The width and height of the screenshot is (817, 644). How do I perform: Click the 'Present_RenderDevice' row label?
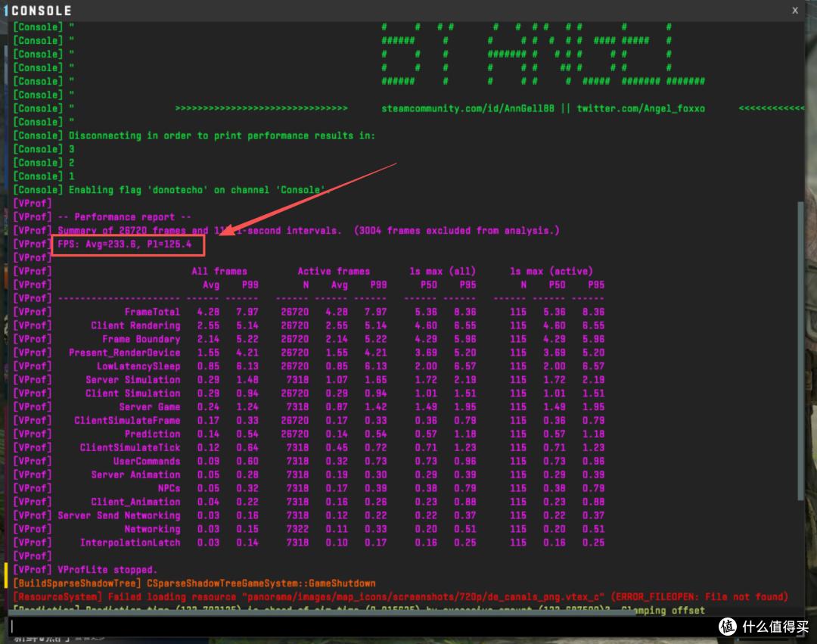(125, 352)
